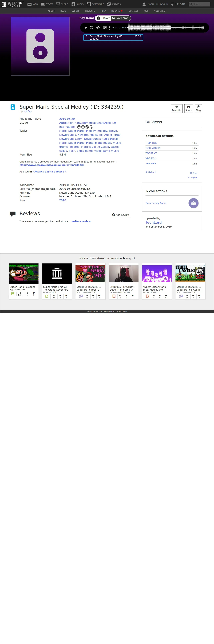
Task: Open Community Audio collection link
Action: coord(156,203)
